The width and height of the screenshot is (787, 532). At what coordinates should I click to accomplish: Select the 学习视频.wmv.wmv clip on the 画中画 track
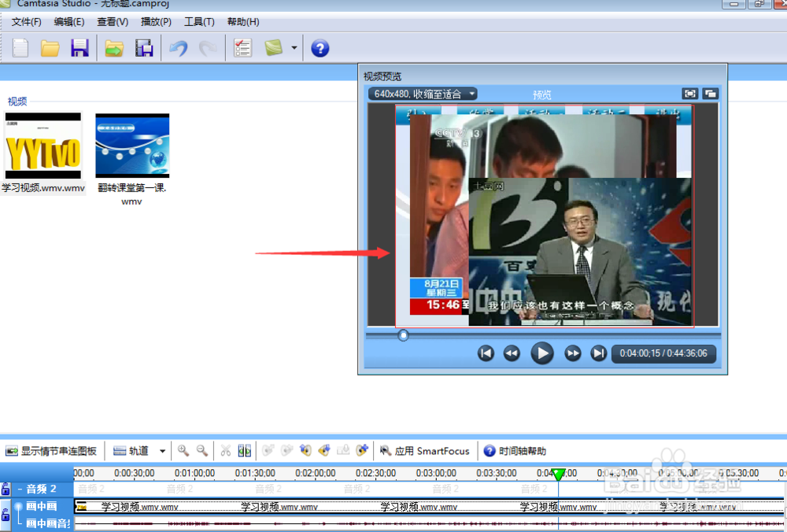pos(429,507)
